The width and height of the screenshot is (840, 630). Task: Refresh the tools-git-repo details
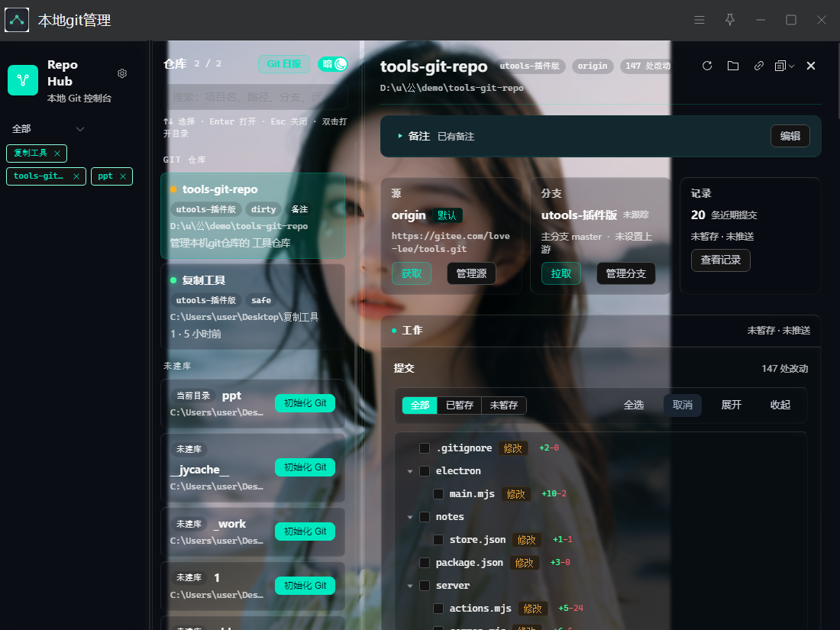point(707,66)
